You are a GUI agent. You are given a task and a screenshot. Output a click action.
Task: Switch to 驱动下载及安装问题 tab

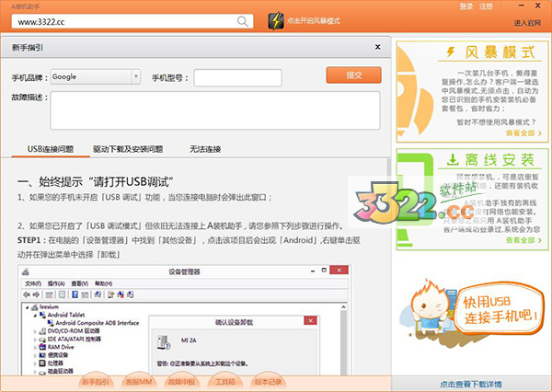[128, 149]
